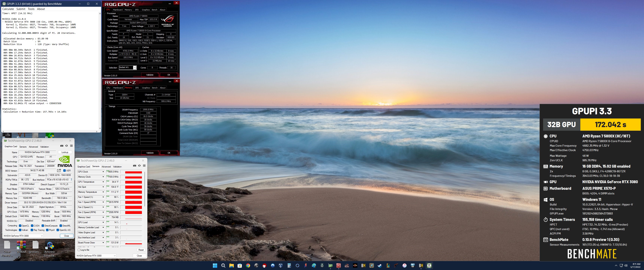Viewport: 644px width, 270px height.
Task: Click Close button in GPU-Z Sensors window
Action: pos(139,256)
